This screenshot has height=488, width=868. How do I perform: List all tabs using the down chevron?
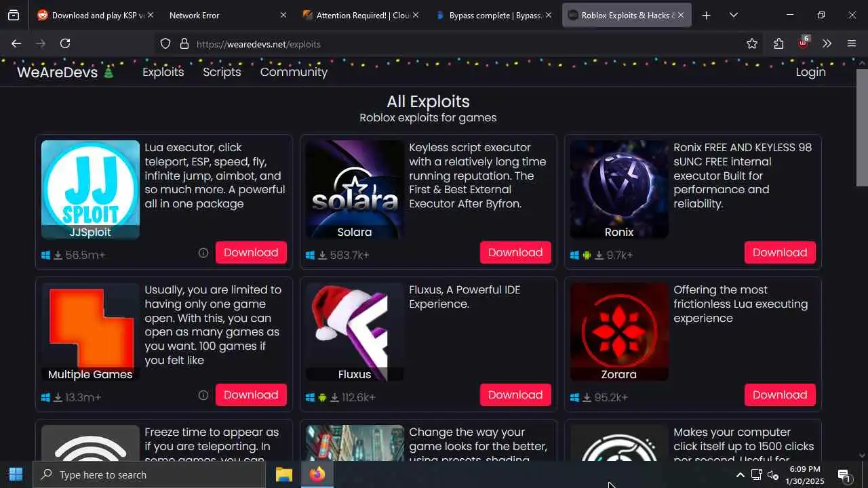(x=734, y=15)
